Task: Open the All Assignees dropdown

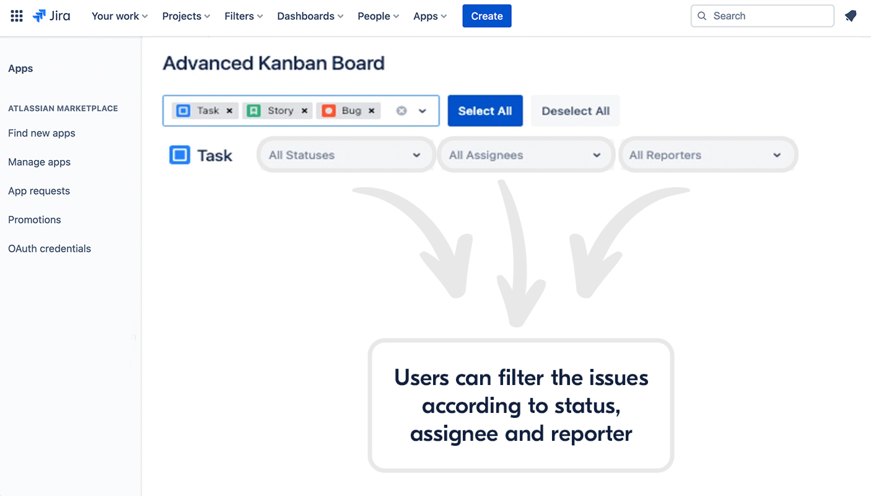Action: click(525, 155)
